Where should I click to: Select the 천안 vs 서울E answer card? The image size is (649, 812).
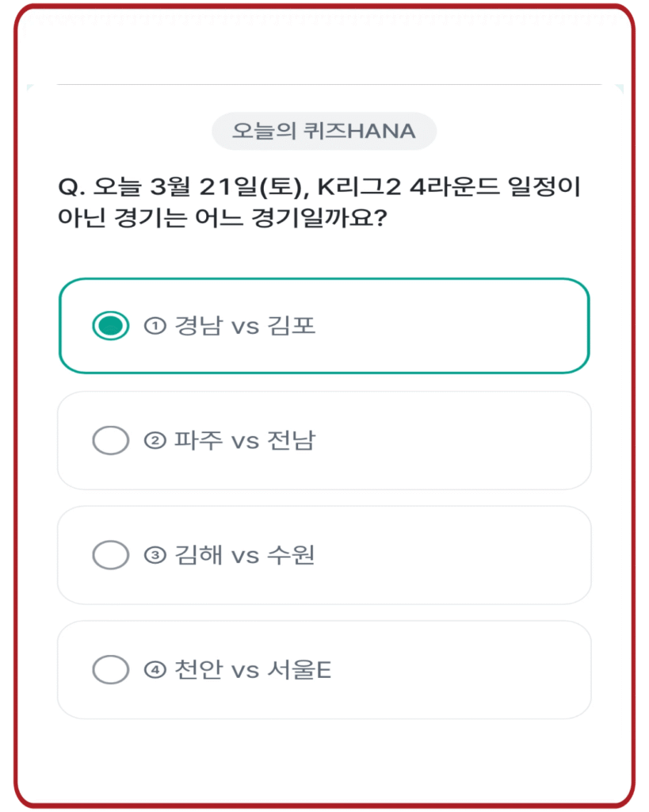coord(324,669)
